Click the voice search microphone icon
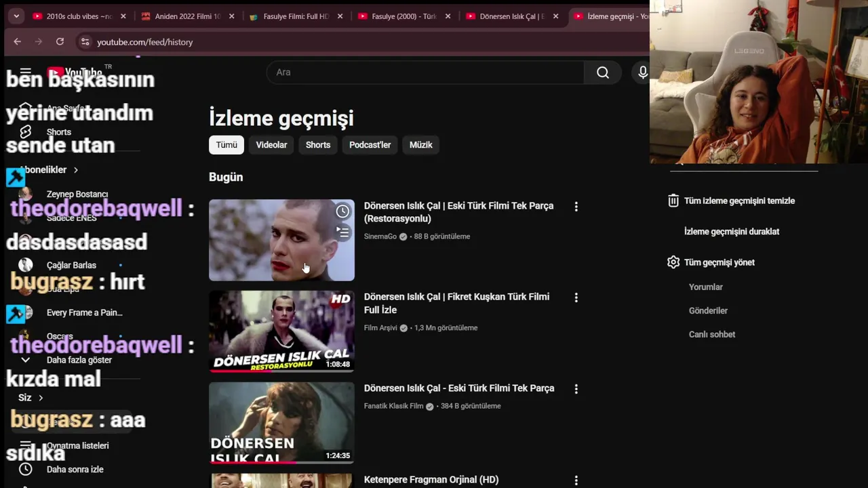The width and height of the screenshot is (868, 488). pos(642,73)
